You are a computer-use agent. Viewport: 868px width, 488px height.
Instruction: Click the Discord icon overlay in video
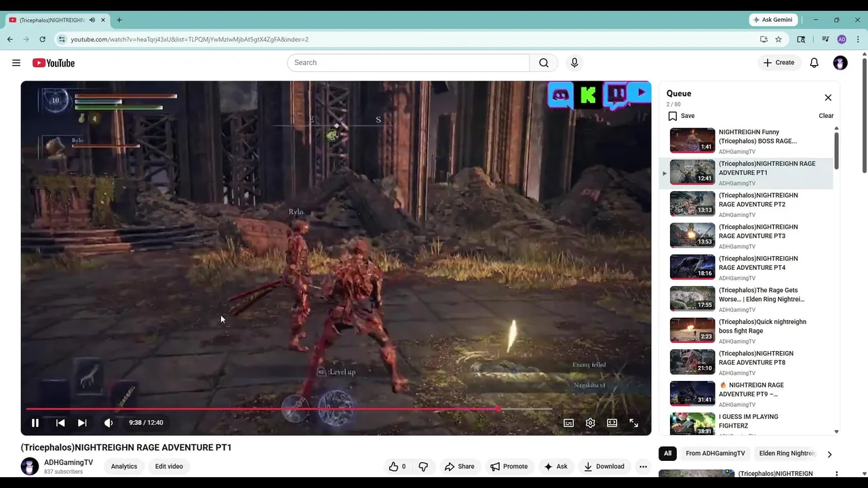pos(561,95)
